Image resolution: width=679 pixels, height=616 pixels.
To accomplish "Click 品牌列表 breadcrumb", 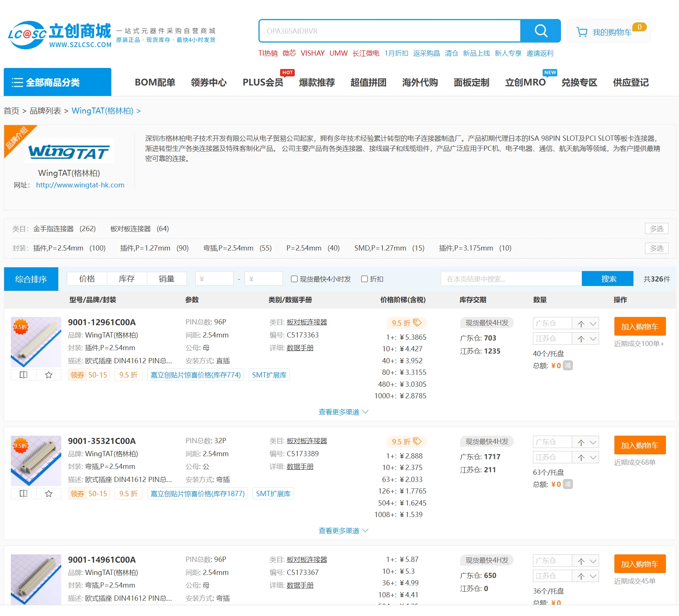I will (x=45, y=111).
